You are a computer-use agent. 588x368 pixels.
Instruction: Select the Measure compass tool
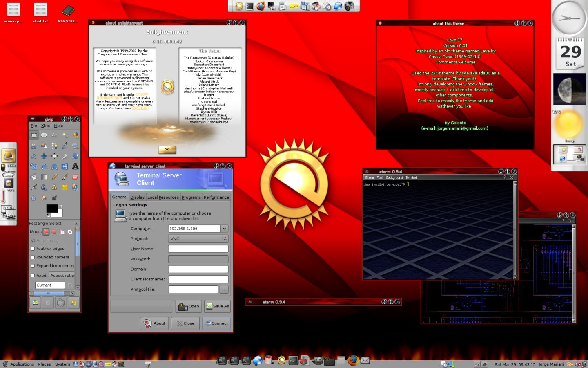tap(34, 156)
